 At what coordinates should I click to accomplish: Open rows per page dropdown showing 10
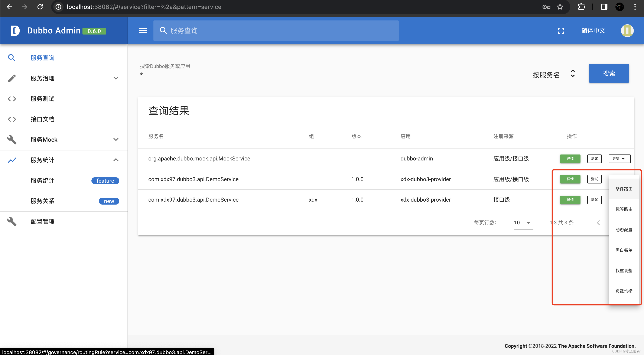pyautogui.click(x=523, y=222)
